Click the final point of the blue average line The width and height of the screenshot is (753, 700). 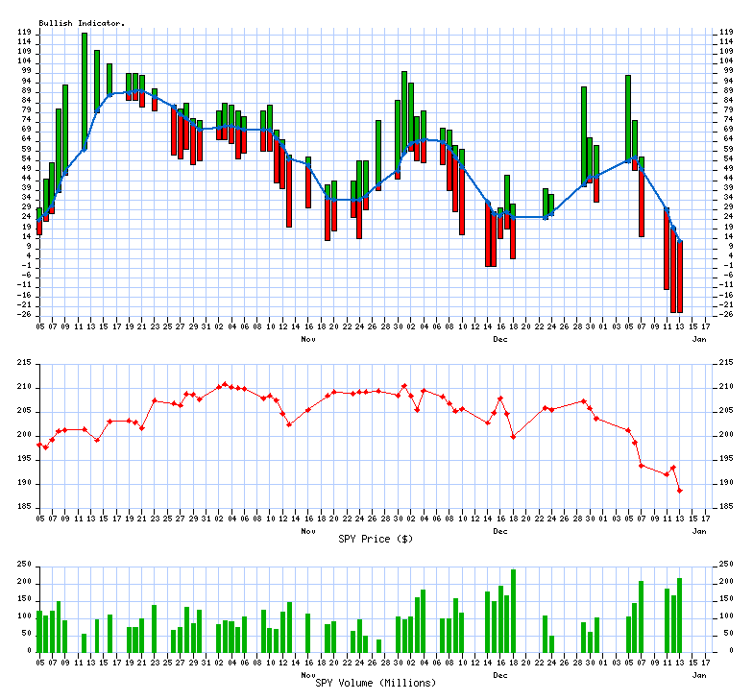tap(680, 241)
